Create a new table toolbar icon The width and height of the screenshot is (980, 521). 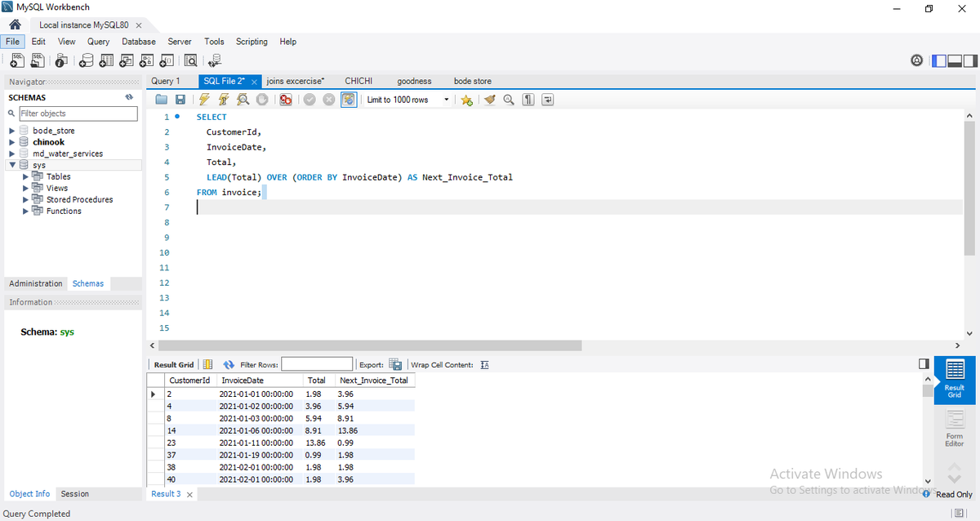point(106,60)
